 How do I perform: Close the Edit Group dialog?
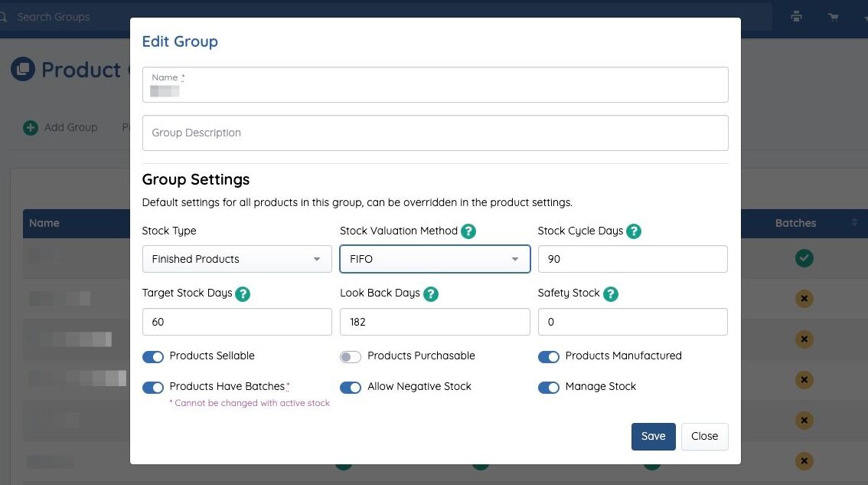(704, 436)
